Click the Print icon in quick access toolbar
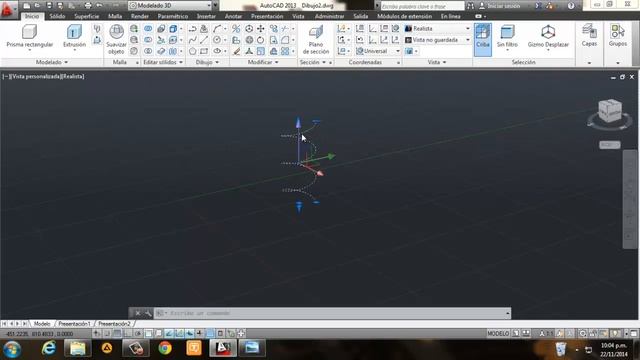This screenshot has width=640, height=360. coord(87,6)
